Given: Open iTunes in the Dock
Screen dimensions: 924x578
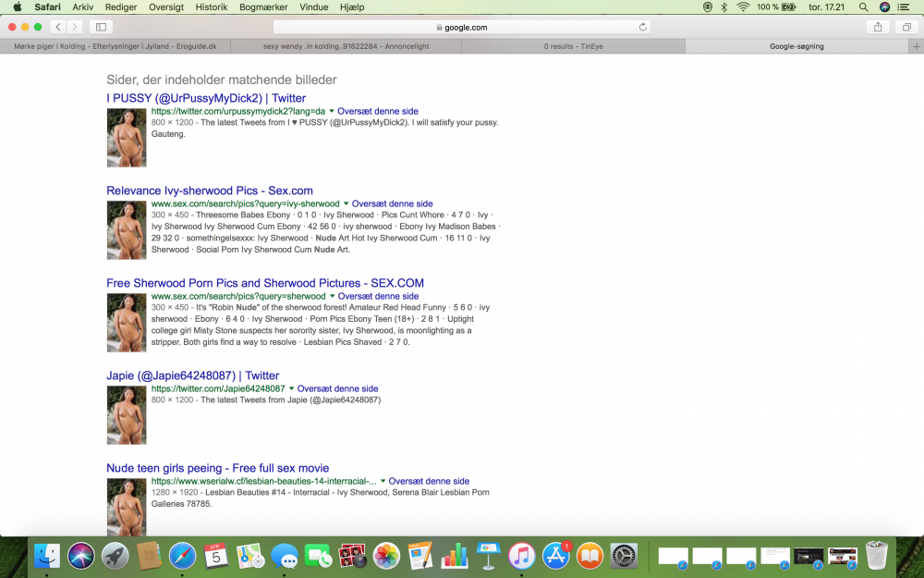Looking at the screenshot, I should (522, 556).
